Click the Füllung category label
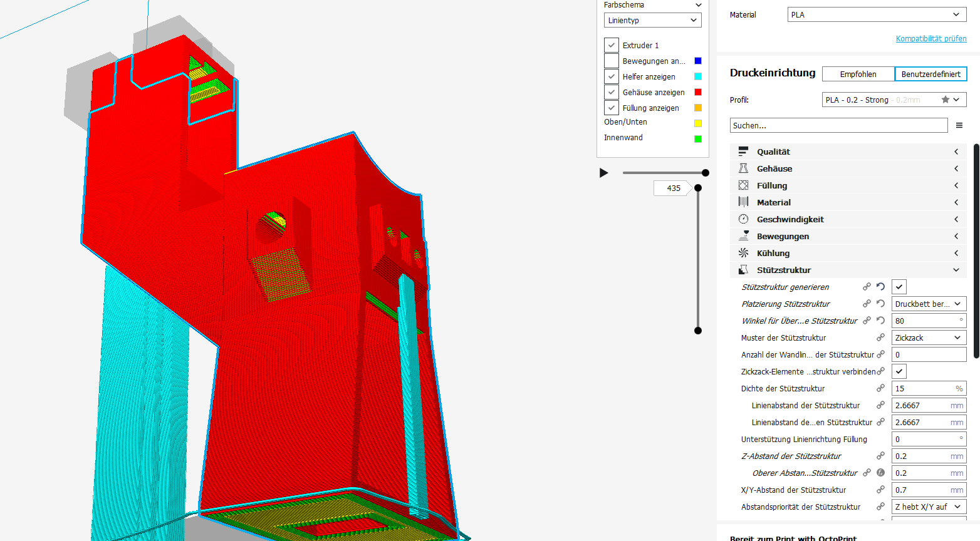980x541 pixels. point(772,185)
